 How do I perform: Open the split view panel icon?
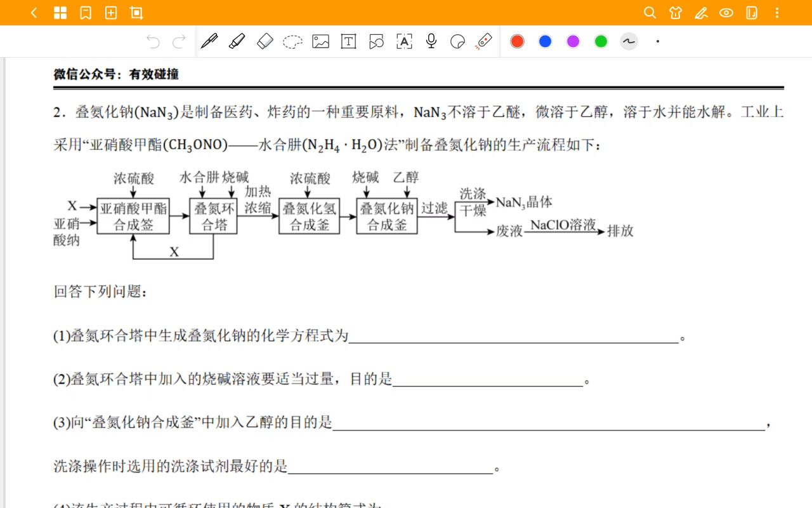752,13
